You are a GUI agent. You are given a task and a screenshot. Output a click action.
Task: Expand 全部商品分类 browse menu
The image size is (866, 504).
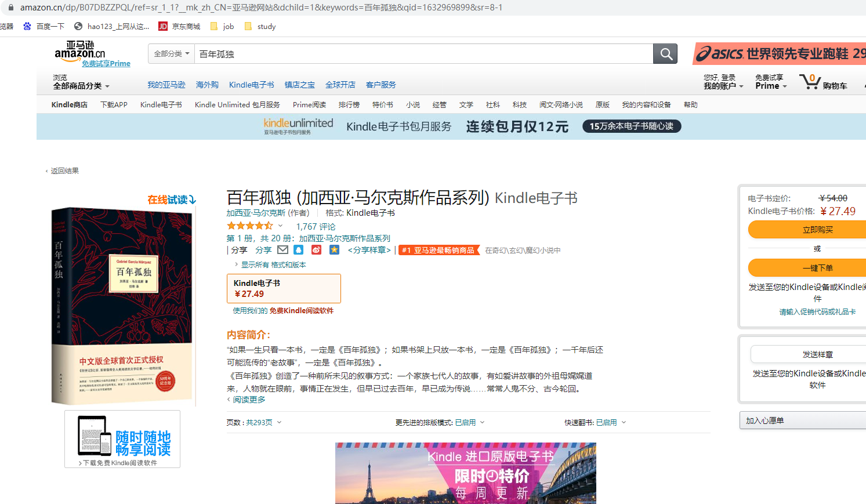click(x=81, y=86)
